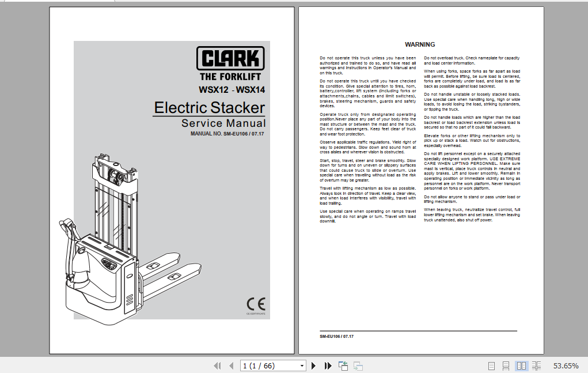The image size is (588, 373).
Task: Click the 53.65% zoom level
Action: (x=566, y=366)
